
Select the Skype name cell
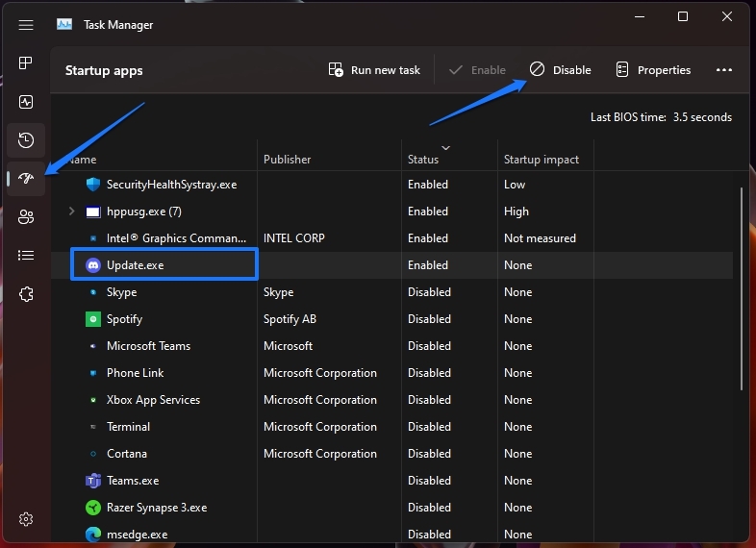[121, 292]
